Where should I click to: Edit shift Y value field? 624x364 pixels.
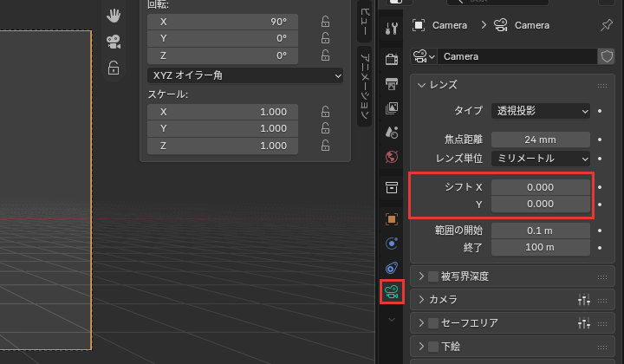[x=541, y=204]
